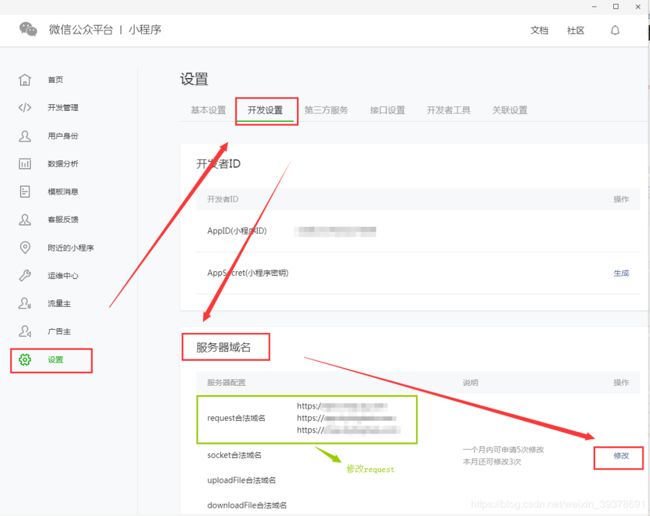The height and width of the screenshot is (516, 650).
Task: Switch to the 基本设置 tab
Action: click(208, 110)
